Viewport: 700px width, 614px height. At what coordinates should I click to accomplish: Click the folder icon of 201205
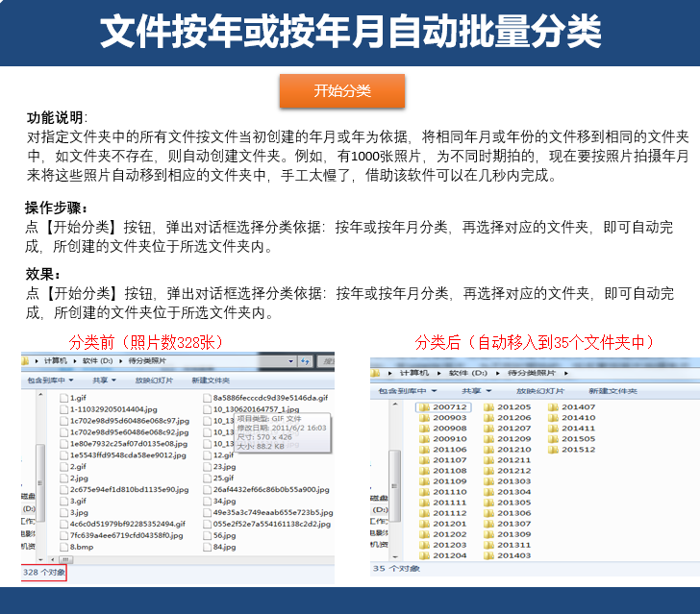click(x=488, y=407)
